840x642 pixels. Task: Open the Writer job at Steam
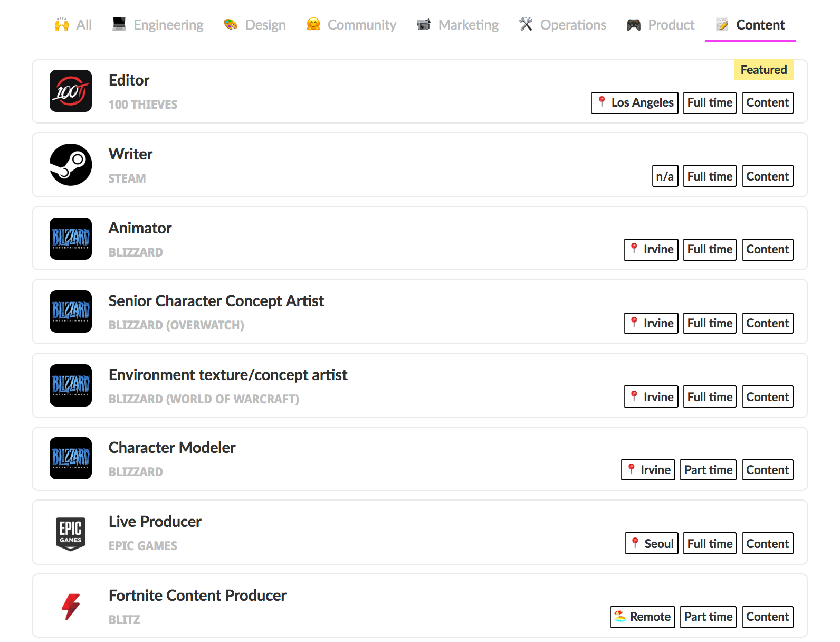pyautogui.click(x=420, y=165)
